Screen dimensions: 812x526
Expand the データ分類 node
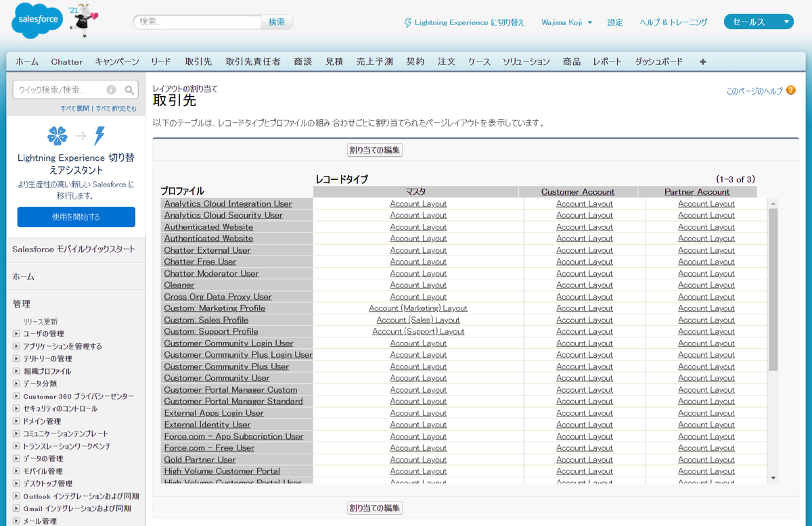click(x=16, y=383)
